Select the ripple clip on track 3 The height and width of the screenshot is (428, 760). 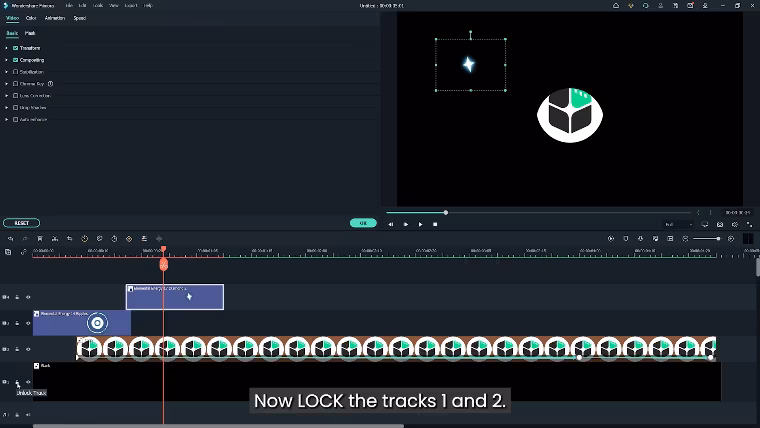point(82,322)
